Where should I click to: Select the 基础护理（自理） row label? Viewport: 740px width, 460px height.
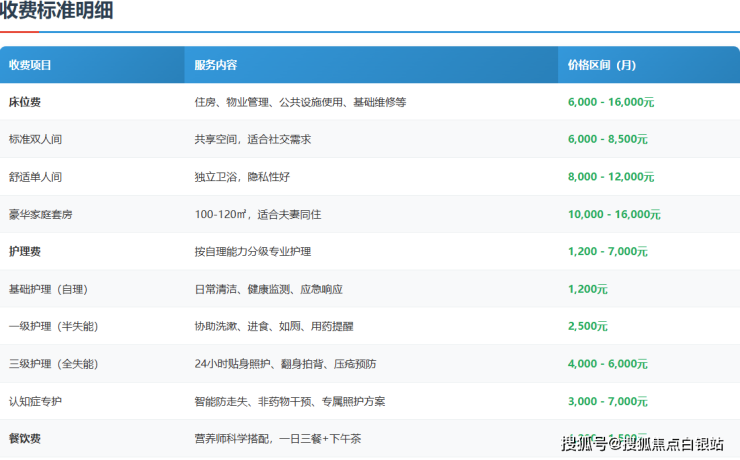(48, 289)
